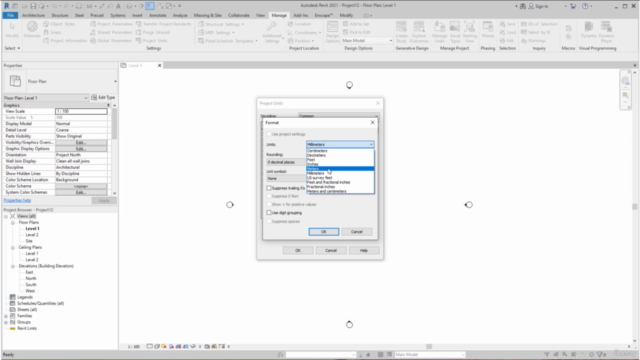Expand the Families tree node
Screen dimensions: 640x360
(6, 316)
